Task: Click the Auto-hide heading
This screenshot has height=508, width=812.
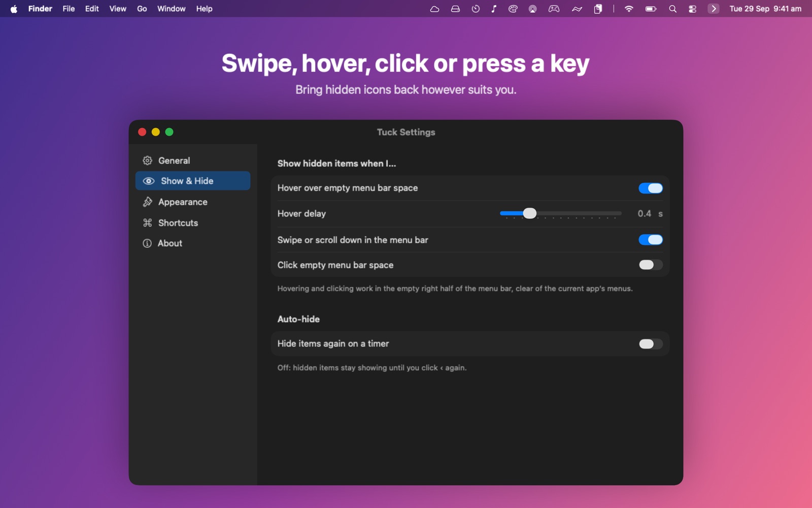Action: (x=298, y=319)
